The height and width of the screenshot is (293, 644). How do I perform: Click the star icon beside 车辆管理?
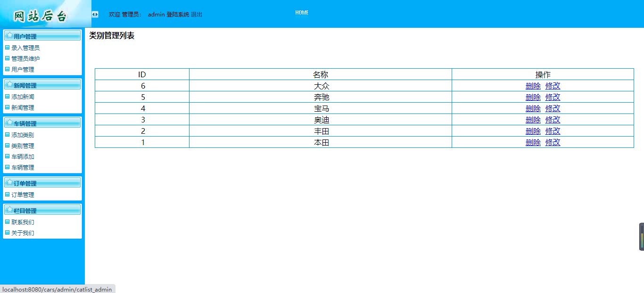(9, 122)
